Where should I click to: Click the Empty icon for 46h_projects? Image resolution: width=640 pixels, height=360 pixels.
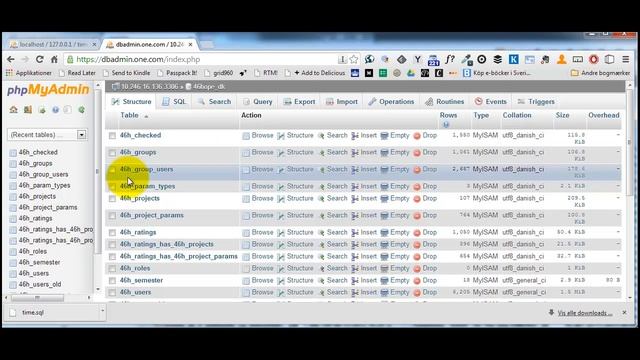(384, 199)
